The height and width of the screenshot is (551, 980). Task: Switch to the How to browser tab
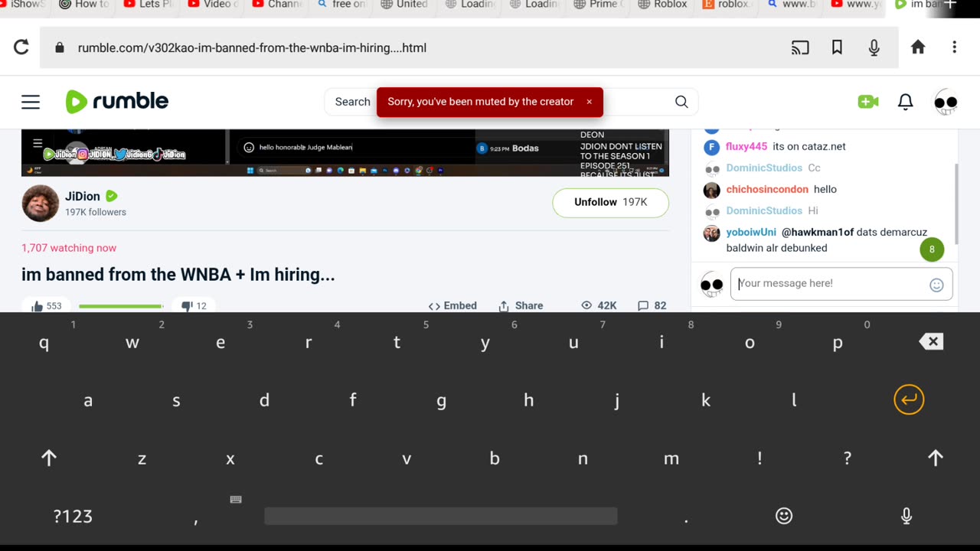83,5
